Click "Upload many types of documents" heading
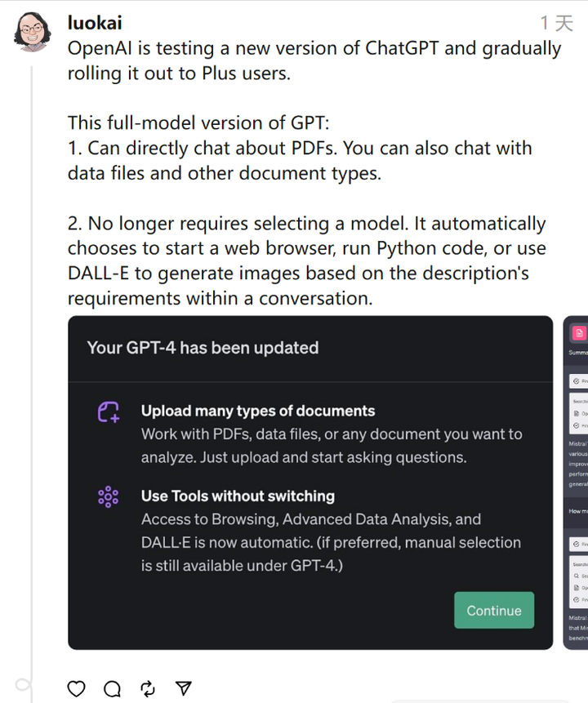 pos(258,411)
